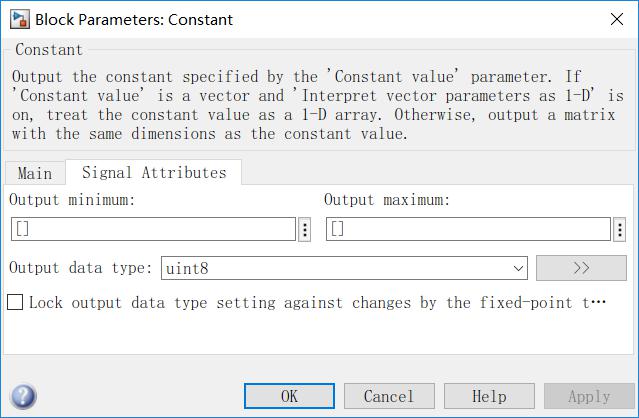Screen dimensions: 639x418
Task: Open Help using the Help button
Action: pos(489,396)
